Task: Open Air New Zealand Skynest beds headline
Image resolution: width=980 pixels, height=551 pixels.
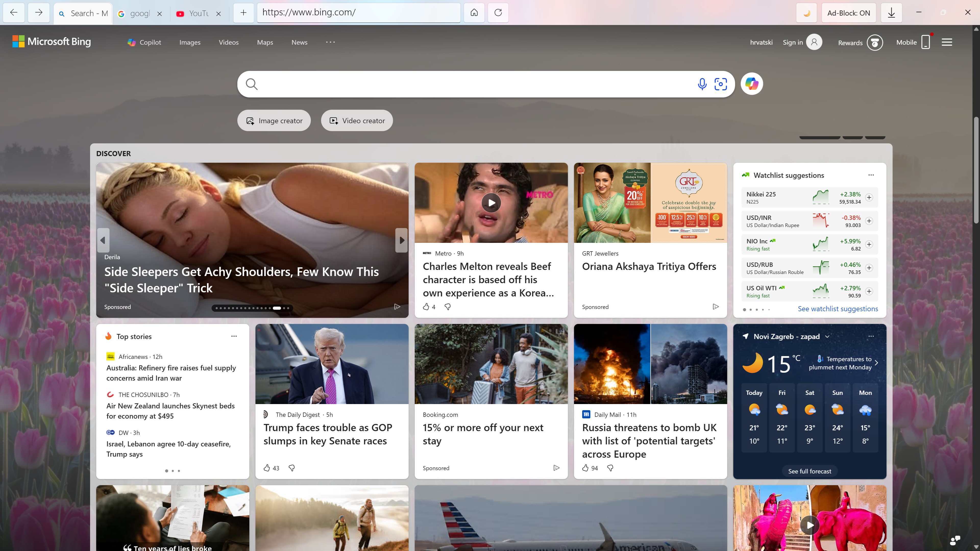Action: coord(170,411)
